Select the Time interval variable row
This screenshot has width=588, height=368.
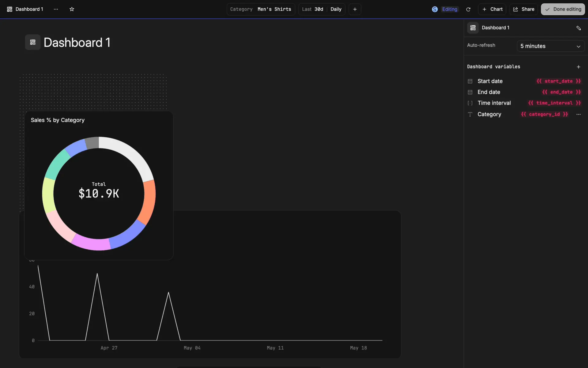tap(494, 103)
